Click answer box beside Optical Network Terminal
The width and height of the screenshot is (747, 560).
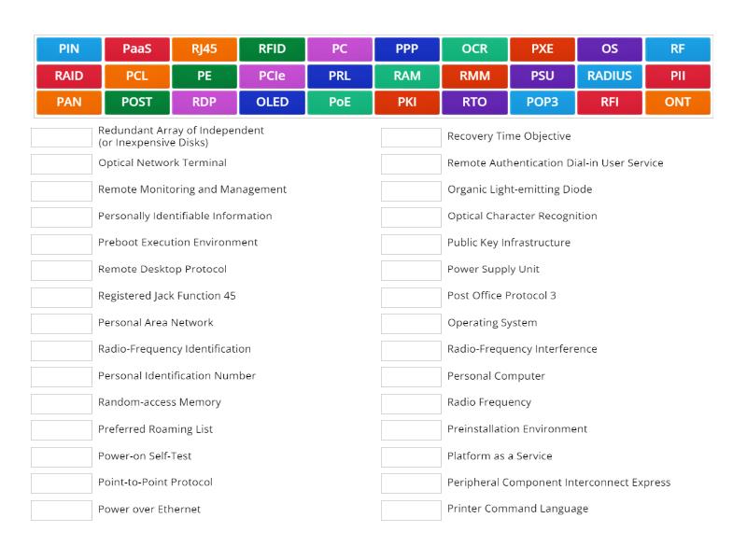coord(61,163)
